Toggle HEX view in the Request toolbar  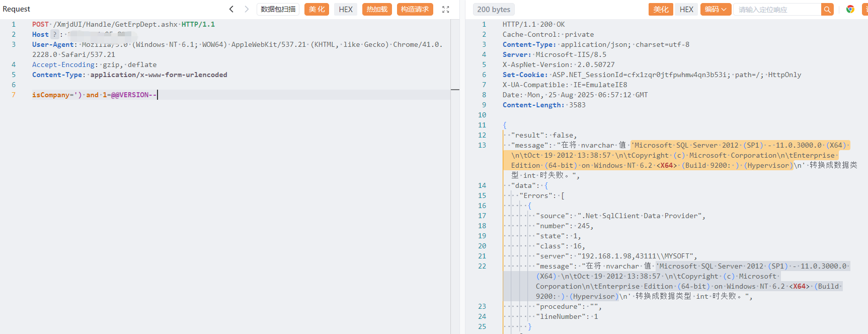346,10
